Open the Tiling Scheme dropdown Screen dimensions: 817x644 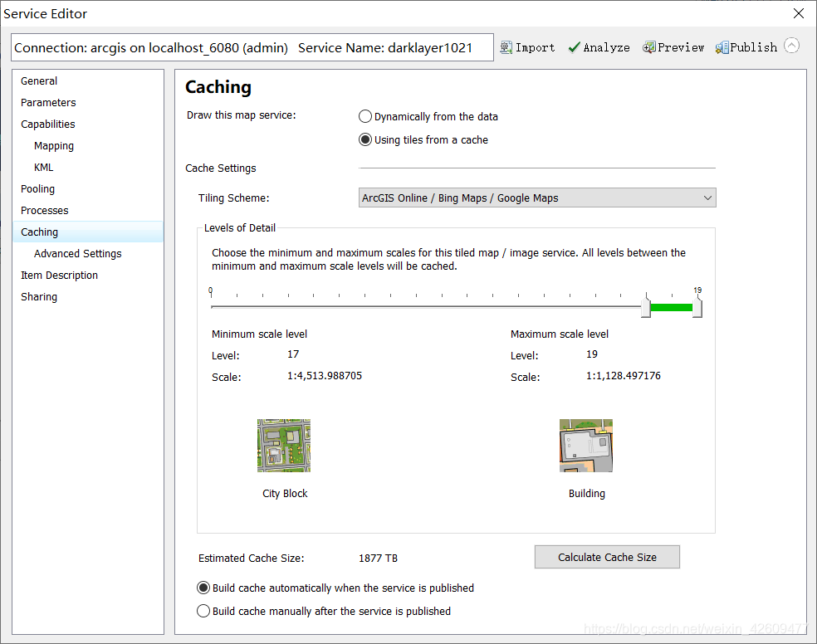pyautogui.click(x=537, y=198)
